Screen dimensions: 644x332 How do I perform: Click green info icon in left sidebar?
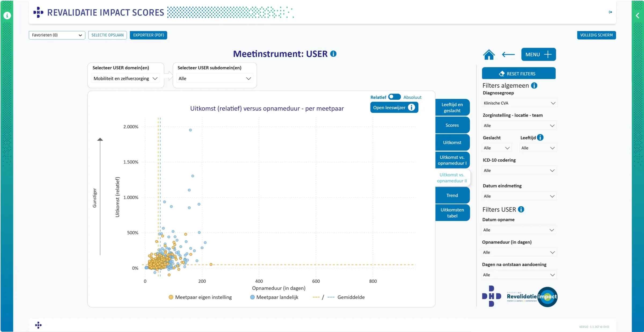7,16
